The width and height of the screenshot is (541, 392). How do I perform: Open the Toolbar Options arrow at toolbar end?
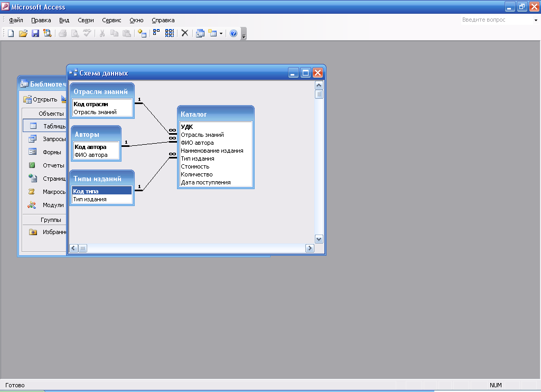pyautogui.click(x=244, y=35)
